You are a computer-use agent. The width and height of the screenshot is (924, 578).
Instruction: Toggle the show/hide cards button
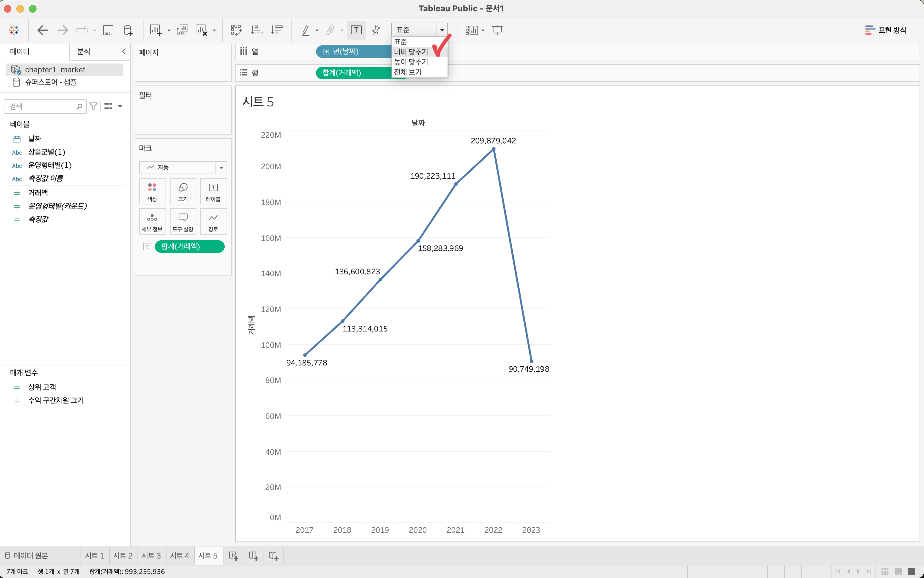[x=471, y=30]
